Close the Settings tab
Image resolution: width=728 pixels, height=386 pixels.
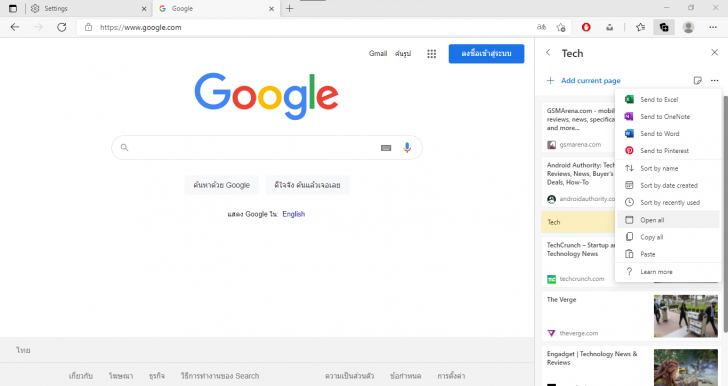144,8
